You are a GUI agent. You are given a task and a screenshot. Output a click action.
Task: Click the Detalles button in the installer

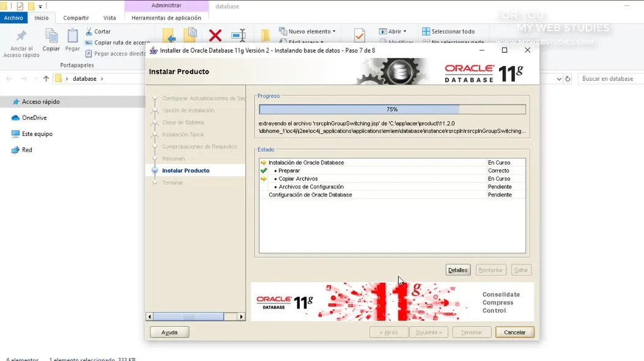(x=458, y=270)
